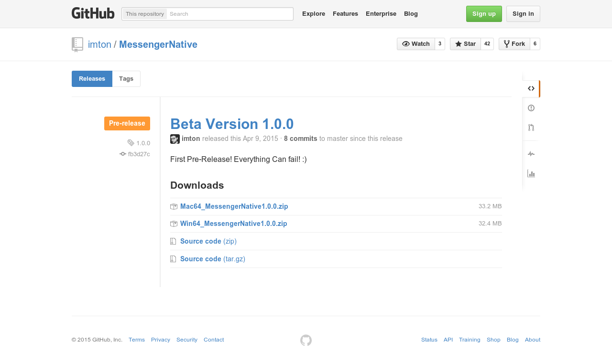This screenshot has height=364, width=612.
Task: Star the MessengerNative repository
Action: pyautogui.click(x=465, y=44)
